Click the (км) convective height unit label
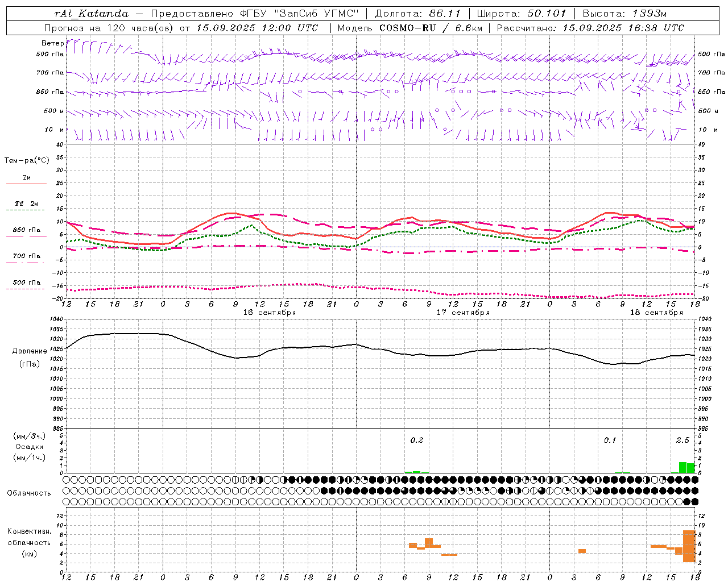This screenshot has height=582, width=728. (29, 554)
